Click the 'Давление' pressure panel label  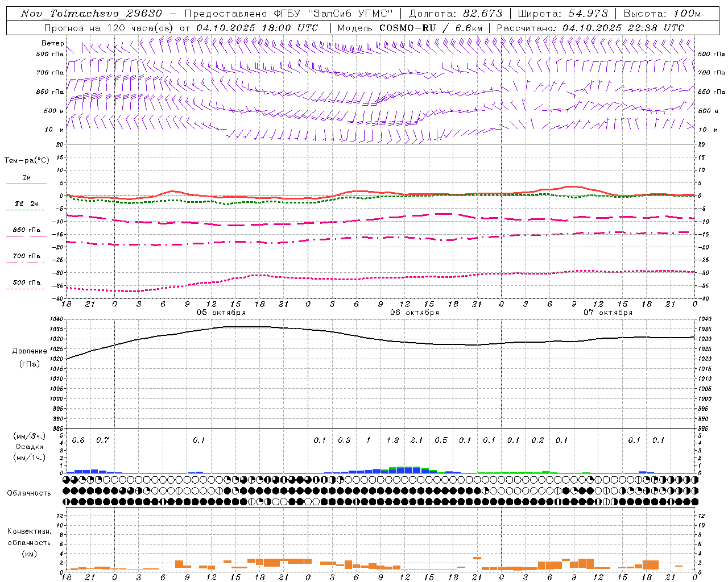pos(30,351)
